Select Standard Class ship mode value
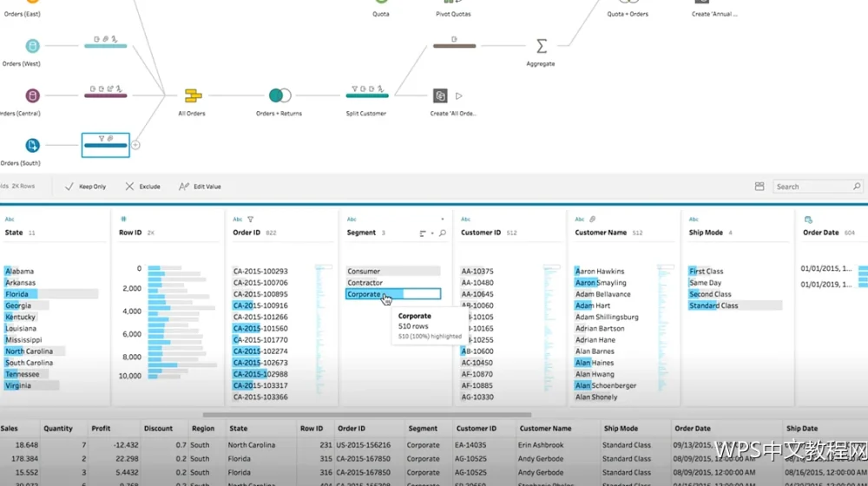Image resolution: width=868 pixels, height=486 pixels. 735,305
